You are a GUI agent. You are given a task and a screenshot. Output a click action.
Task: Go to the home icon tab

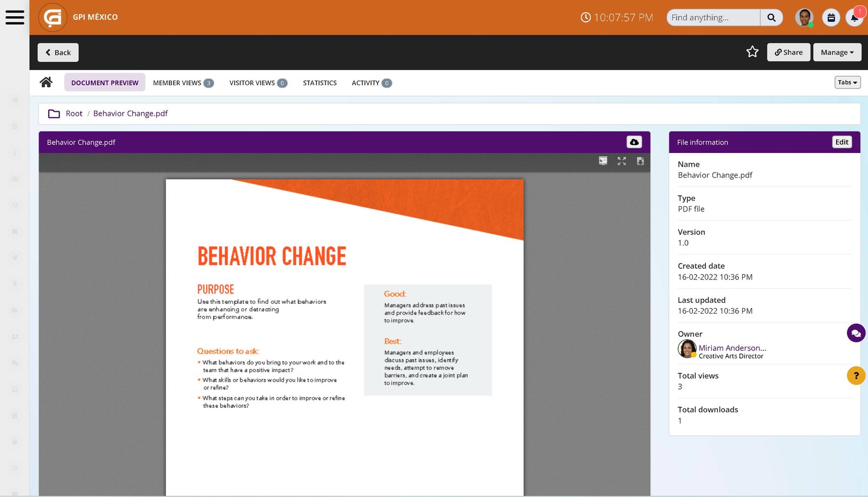[46, 82]
